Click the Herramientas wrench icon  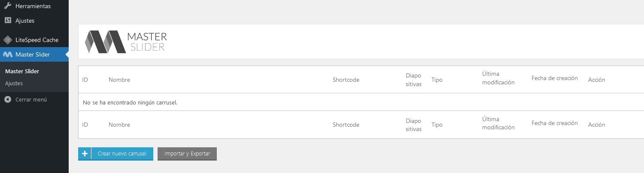point(8,6)
